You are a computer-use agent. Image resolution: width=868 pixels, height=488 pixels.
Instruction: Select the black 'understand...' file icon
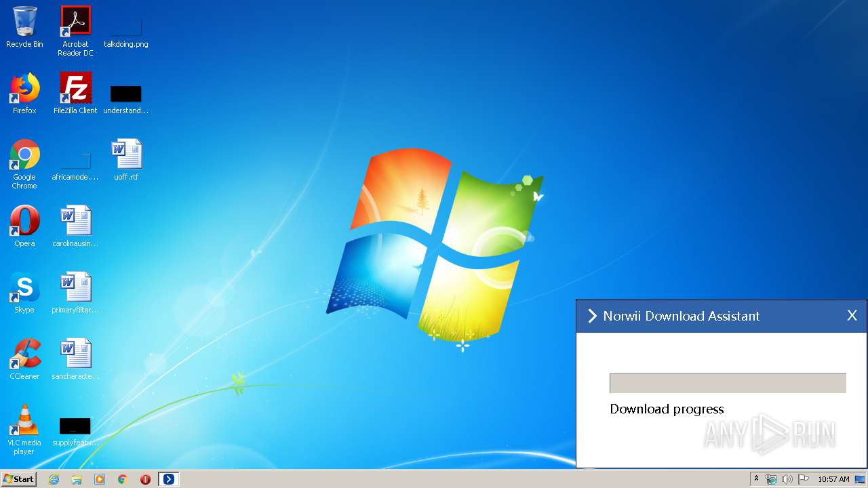126,98
